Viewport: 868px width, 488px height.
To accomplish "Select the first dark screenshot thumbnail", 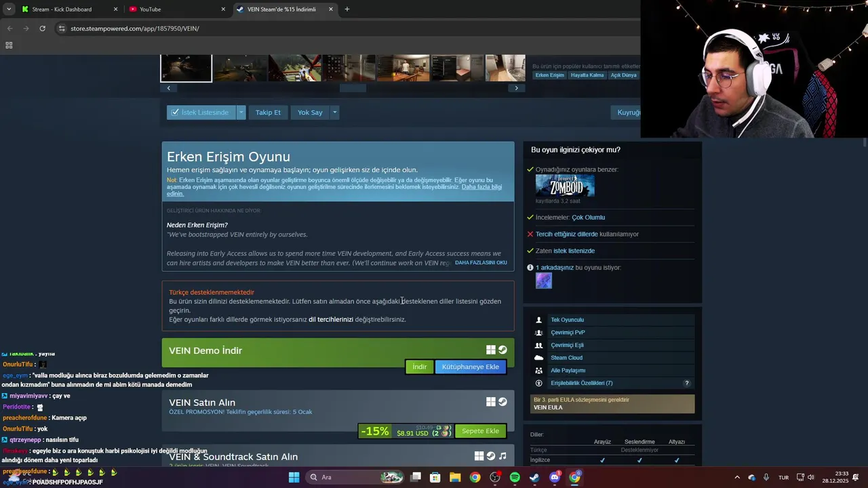I will point(186,68).
